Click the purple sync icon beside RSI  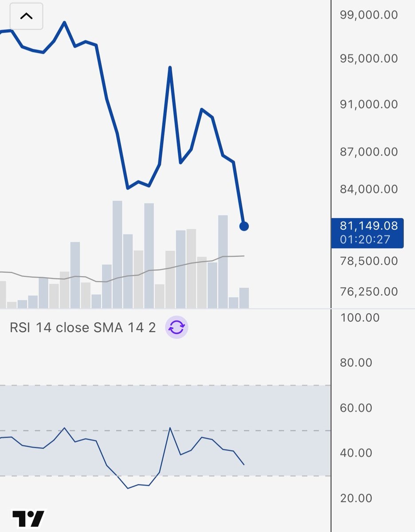(x=176, y=328)
